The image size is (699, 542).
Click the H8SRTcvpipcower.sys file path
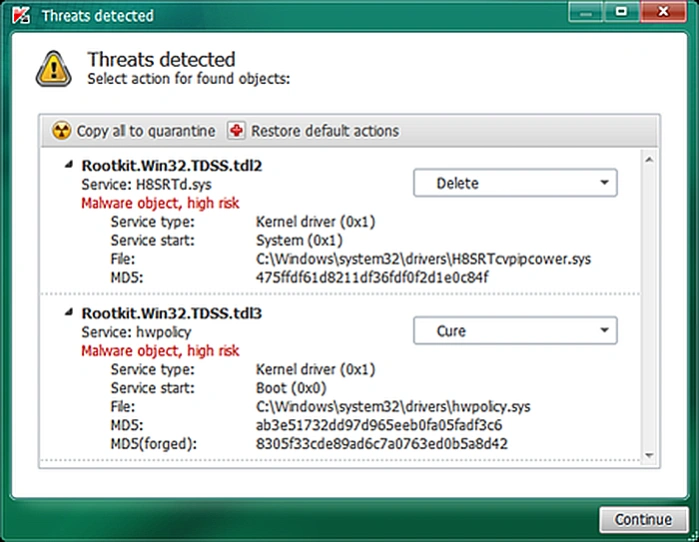point(424,259)
